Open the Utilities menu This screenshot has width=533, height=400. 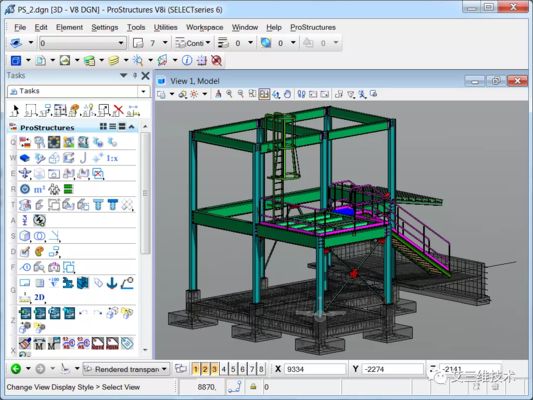click(166, 27)
